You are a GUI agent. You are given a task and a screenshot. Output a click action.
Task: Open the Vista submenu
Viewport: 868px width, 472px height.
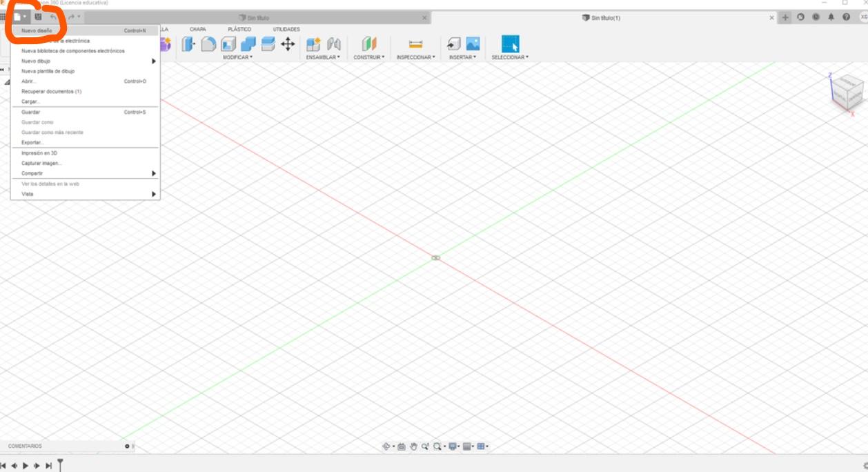click(85, 194)
